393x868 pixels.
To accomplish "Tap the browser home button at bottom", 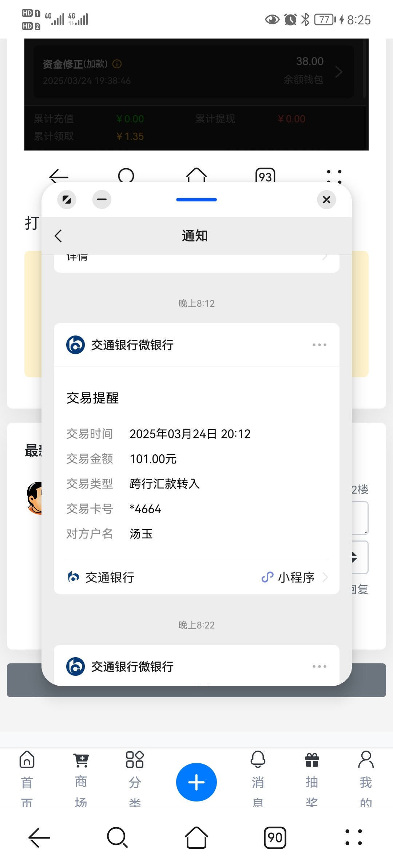I will tap(196, 837).
